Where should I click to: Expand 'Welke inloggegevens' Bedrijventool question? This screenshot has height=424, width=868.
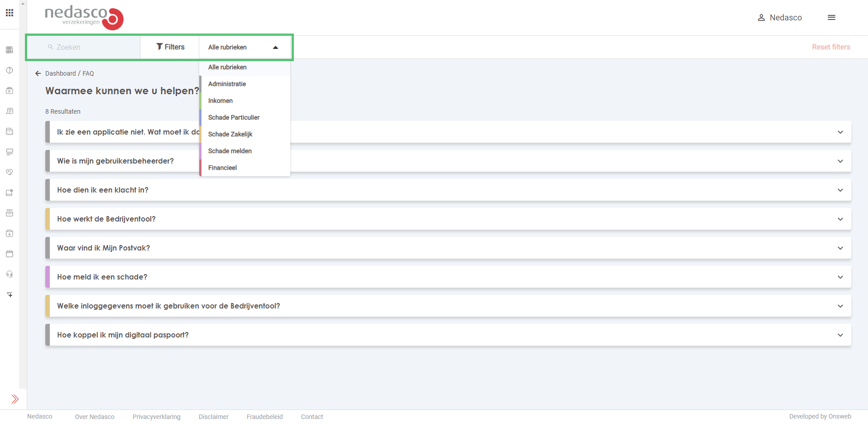click(x=448, y=306)
